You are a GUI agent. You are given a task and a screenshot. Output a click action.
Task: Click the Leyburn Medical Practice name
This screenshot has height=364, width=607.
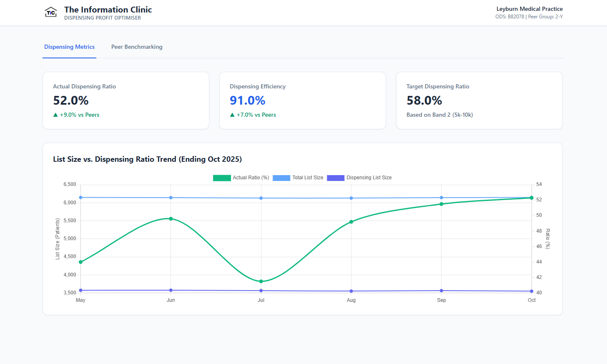[529, 9]
